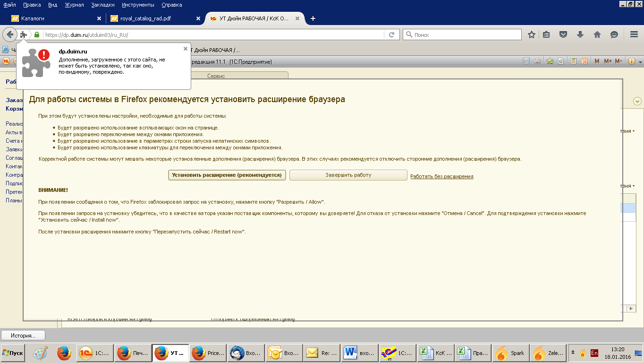This screenshot has width=644, height=363.
Task: Open the Spark taskbar window
Action: pyautogui.click(x=510, y=353)
